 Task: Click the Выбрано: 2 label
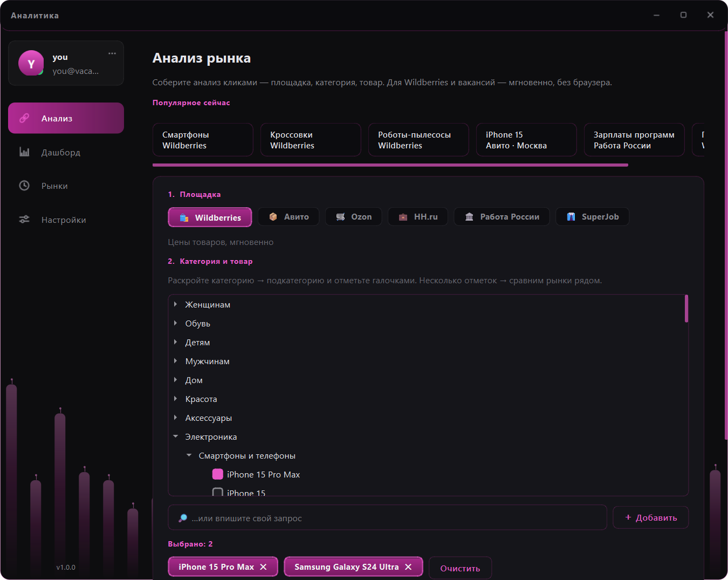(x=190, y=544)
